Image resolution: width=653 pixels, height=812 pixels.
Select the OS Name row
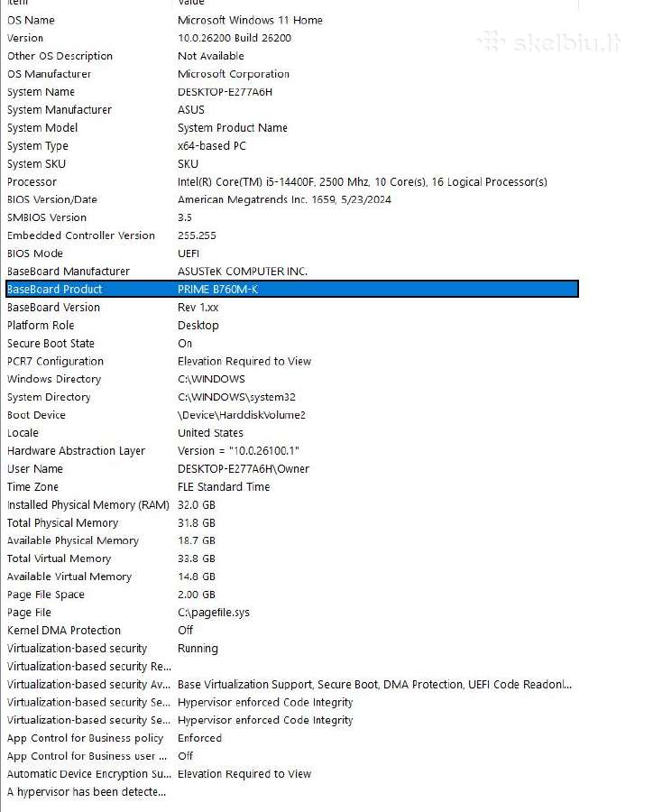click(292, 20)
